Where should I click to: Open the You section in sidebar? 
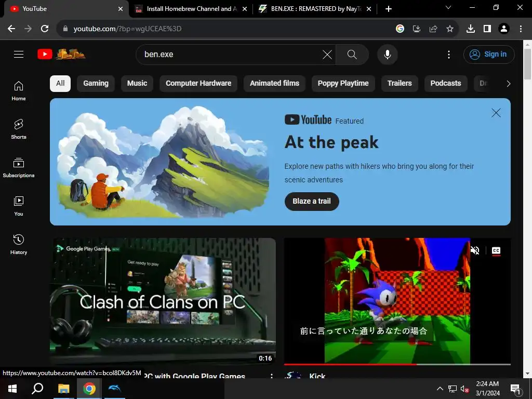point(19,206)
